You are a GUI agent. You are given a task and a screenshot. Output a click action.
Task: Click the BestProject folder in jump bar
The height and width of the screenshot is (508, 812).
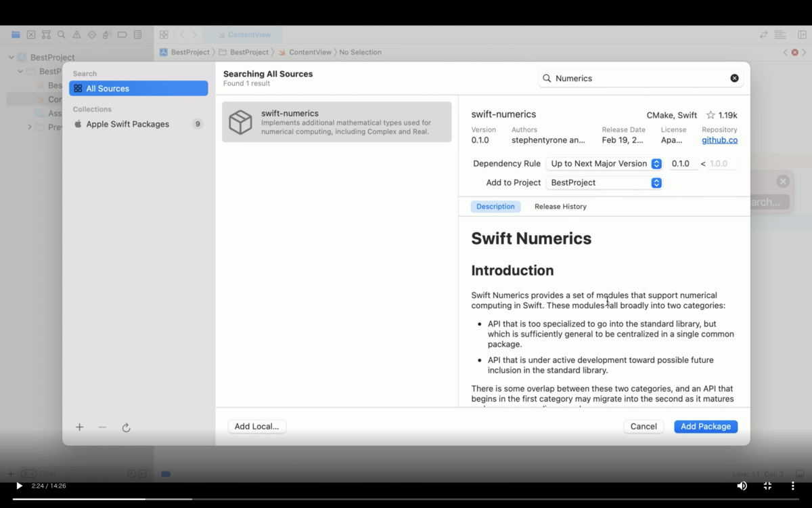[244, 52]
